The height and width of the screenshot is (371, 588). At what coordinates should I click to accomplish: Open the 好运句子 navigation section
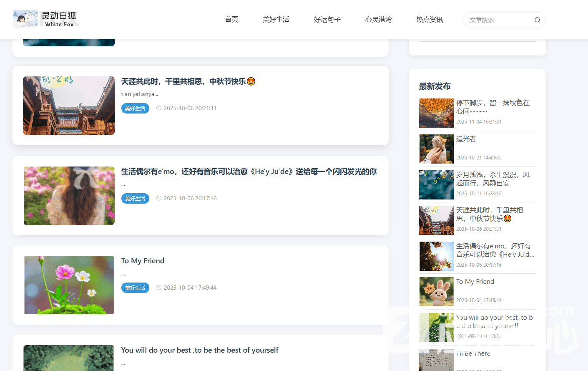(327, 20)
